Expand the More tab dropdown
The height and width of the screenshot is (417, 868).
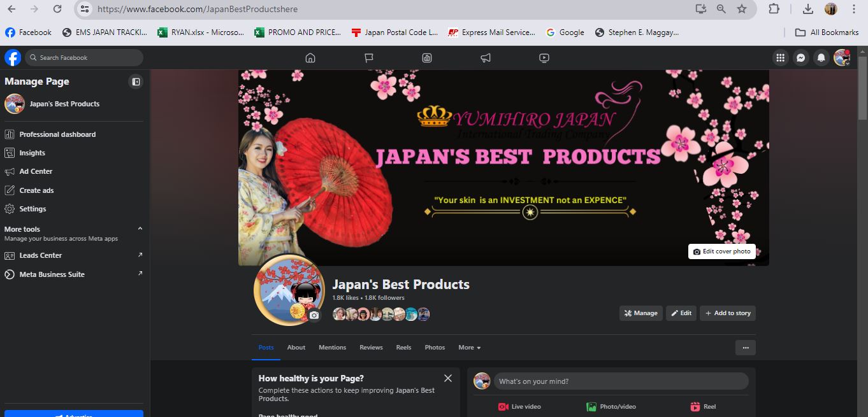pyautogui.click(x=470, y=348)
